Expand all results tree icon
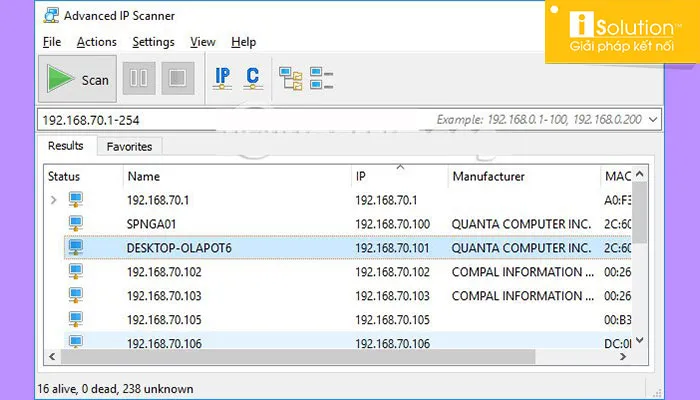Image resolution: width=700 pixels, height=400 pixels. [x=291, y=78]
